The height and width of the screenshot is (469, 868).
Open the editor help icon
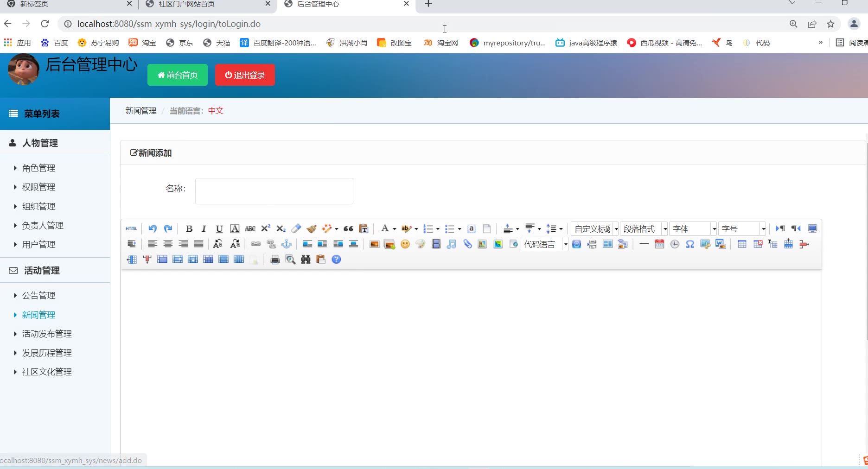tap(337, 259)
